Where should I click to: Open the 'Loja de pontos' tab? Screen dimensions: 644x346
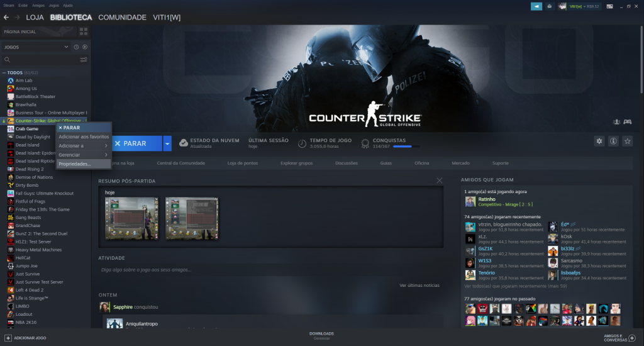click(x=243, y=163)
